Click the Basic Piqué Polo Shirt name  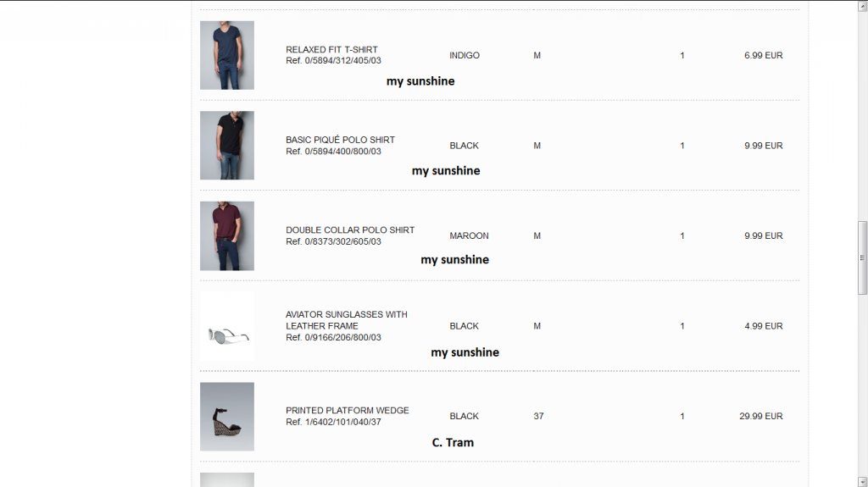click(x=340, y=140)
